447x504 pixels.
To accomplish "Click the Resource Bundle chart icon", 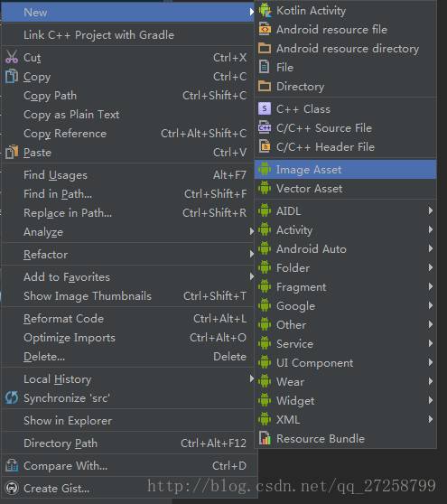I will click(x=265, y=438).
